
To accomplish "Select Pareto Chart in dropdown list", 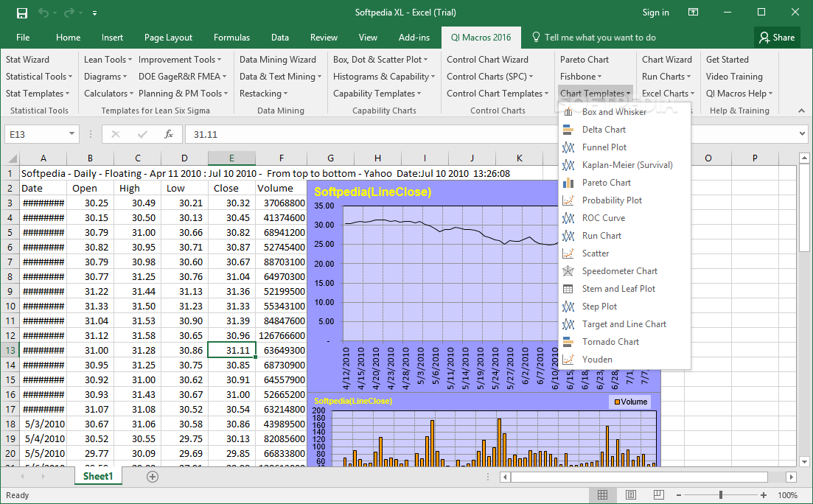I will click(x=624, y=183).
